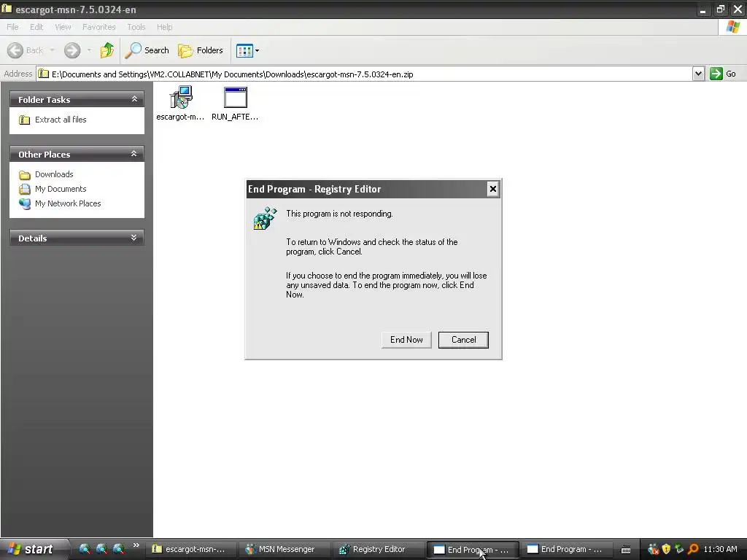Click the Search toolbar button
Screen dimensions: 747x560
pos(147,50)
